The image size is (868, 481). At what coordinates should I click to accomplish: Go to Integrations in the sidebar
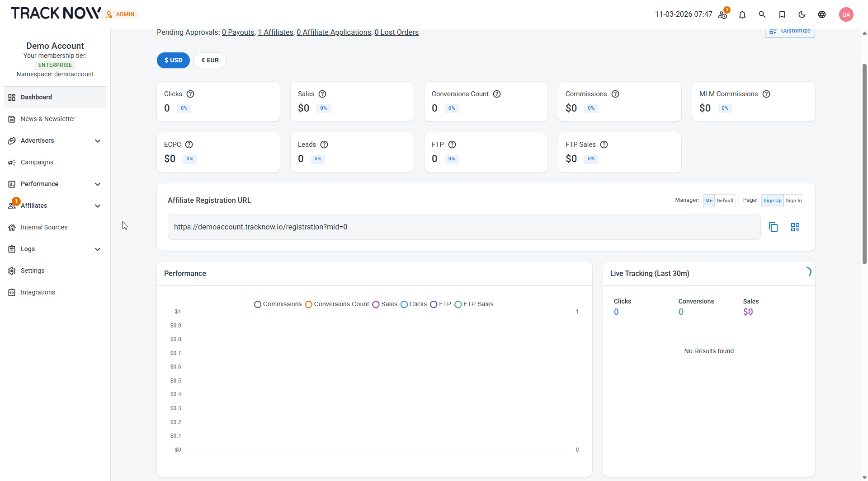click(x=38, y=292)
